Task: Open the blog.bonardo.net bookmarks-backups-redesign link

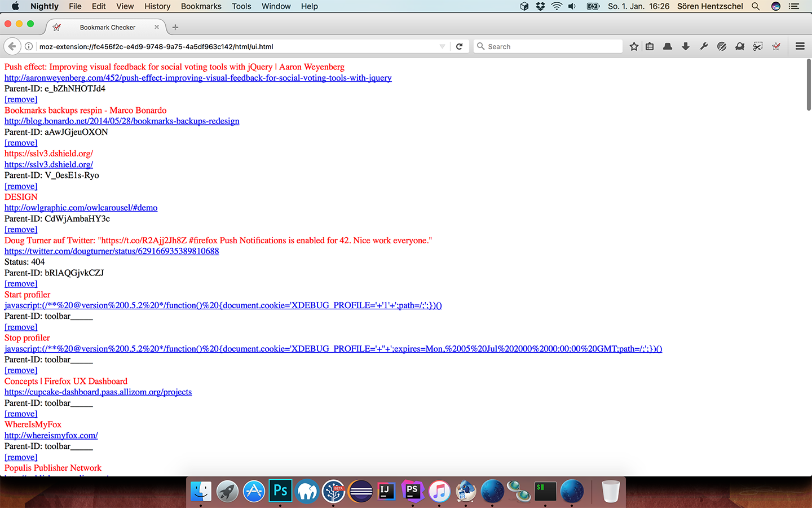Action: pos(122,121)
